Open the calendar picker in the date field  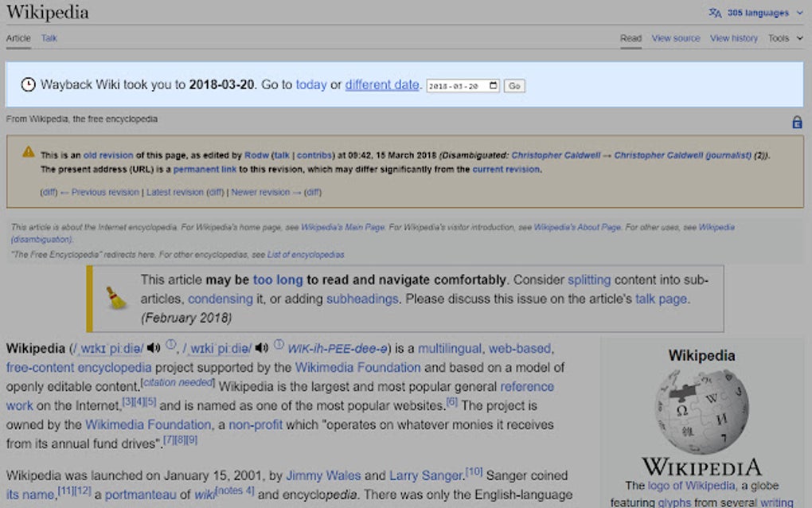[x=494, y=85]
